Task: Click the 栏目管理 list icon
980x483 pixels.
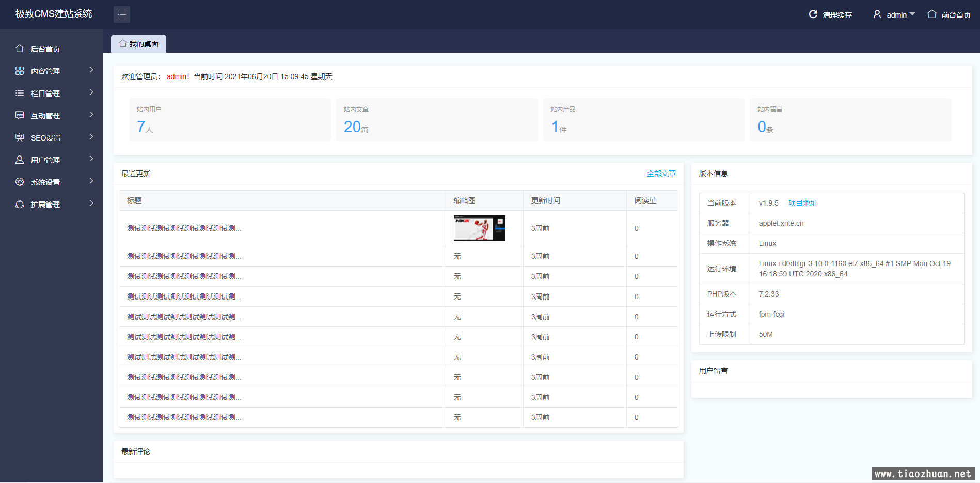Action: point(20,93)
